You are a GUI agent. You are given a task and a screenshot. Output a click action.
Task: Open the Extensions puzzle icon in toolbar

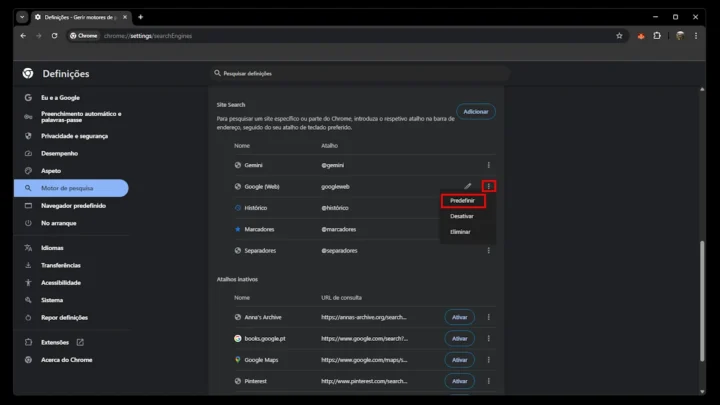pyautogui.click(x=657, y=36)
